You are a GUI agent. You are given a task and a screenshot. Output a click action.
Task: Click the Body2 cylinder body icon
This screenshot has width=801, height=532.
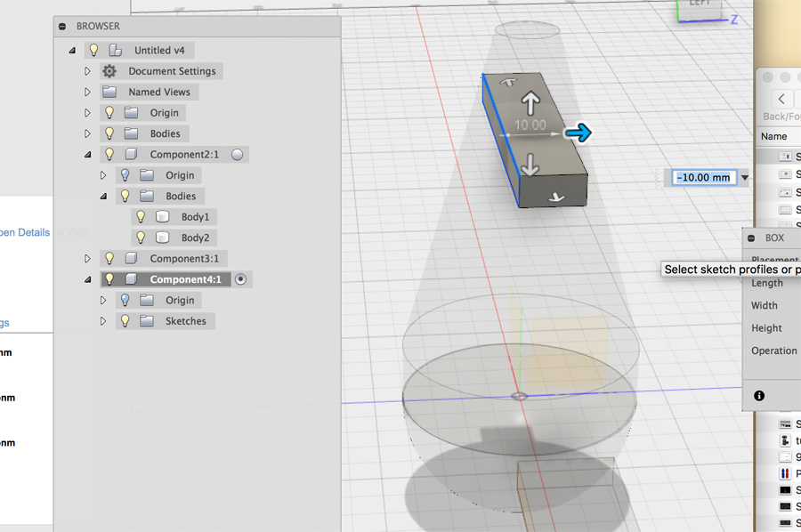pos(163,238)
